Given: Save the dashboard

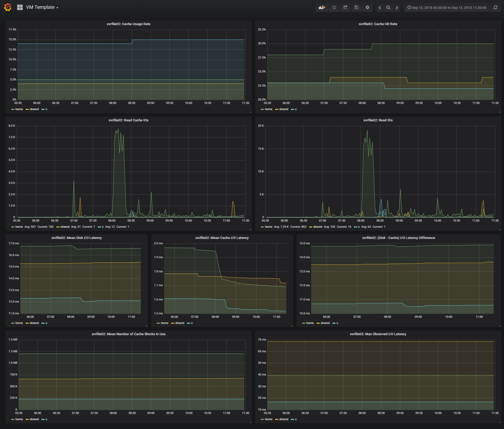Looking at the screenshot, I should pos(356,7).
